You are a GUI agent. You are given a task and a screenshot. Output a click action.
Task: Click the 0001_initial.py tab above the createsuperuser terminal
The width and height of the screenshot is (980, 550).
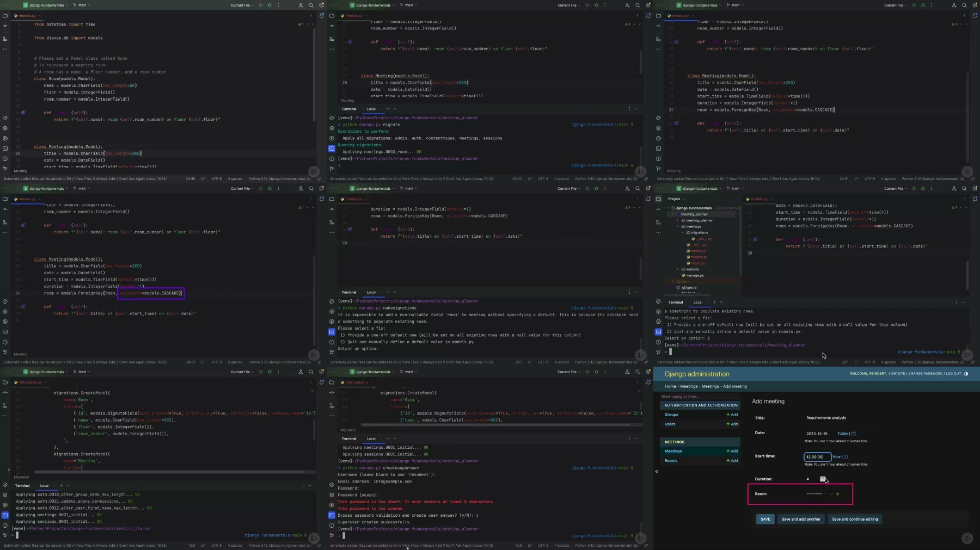(x=357, y=382)
